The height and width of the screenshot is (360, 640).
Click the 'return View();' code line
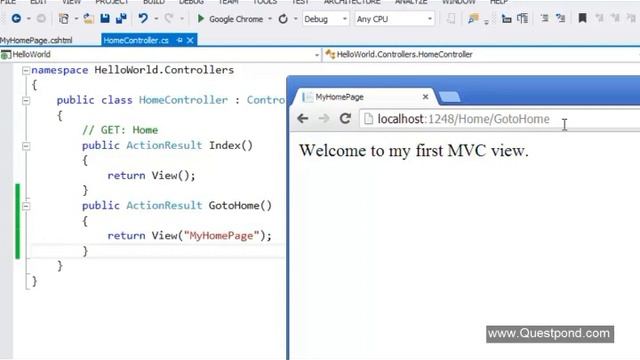tap(151, 176)
